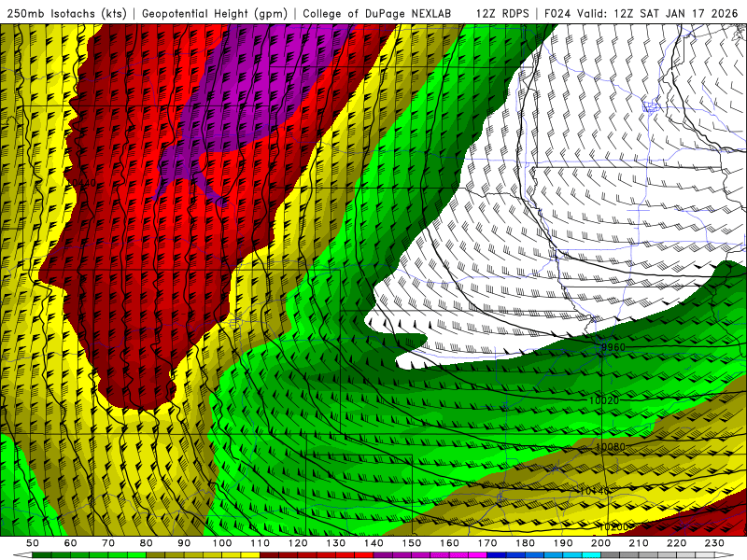The height and width of the screenshot is (560, 747).
Task: Click the 50 value on the color scale
Action: [33, 543]
